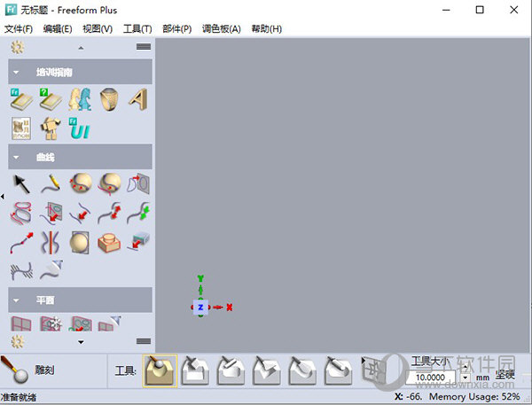The image size is (532, 405).
Task: Click palette scroll-up triangle at top
Action: (81, 48)
